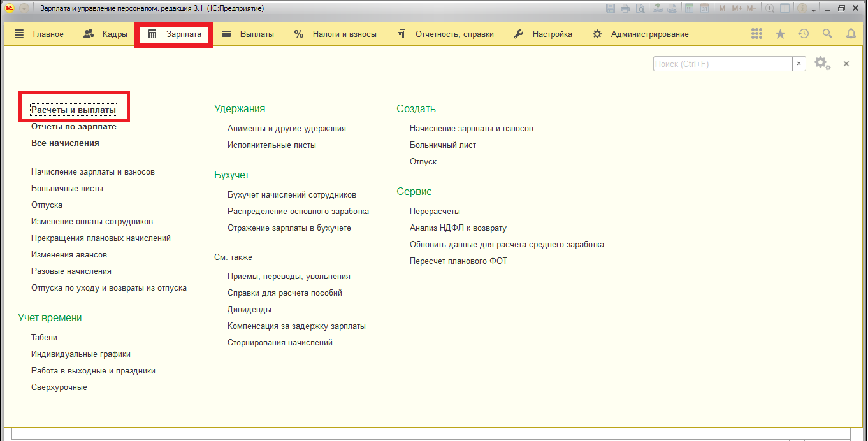Open the functions menu grid icon

click(x=756, y=34)
